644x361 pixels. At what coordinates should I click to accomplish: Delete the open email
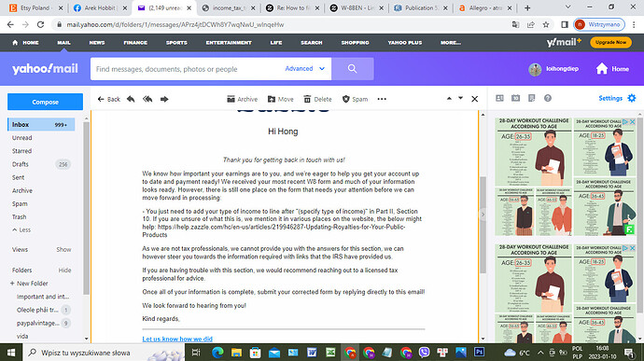click(317, 99)
